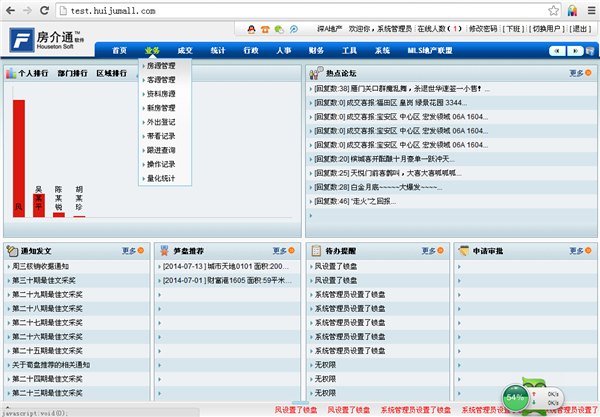The image size is (600, 417).
Task: Click the bar chart icon beside 个人排行
Action: pyautogui.click(x=11, y=73)
